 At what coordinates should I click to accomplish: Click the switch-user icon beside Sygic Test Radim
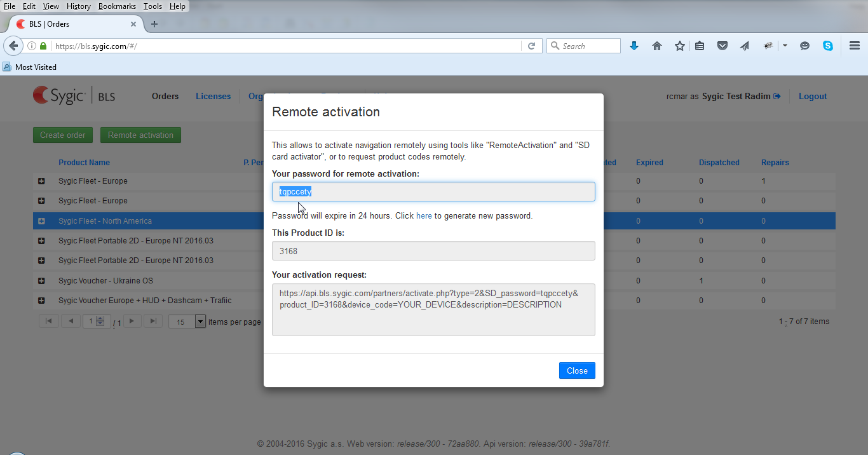point(776,97)
